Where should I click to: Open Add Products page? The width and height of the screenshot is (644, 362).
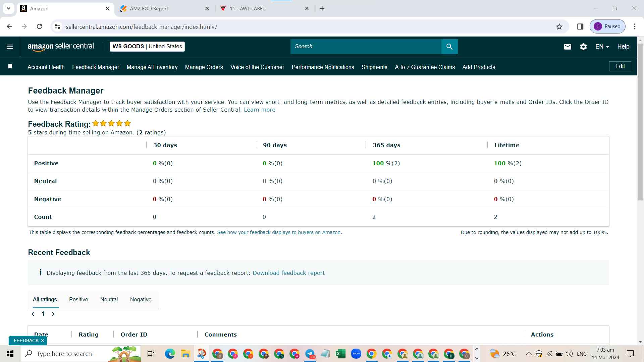[x=479, y=67]
